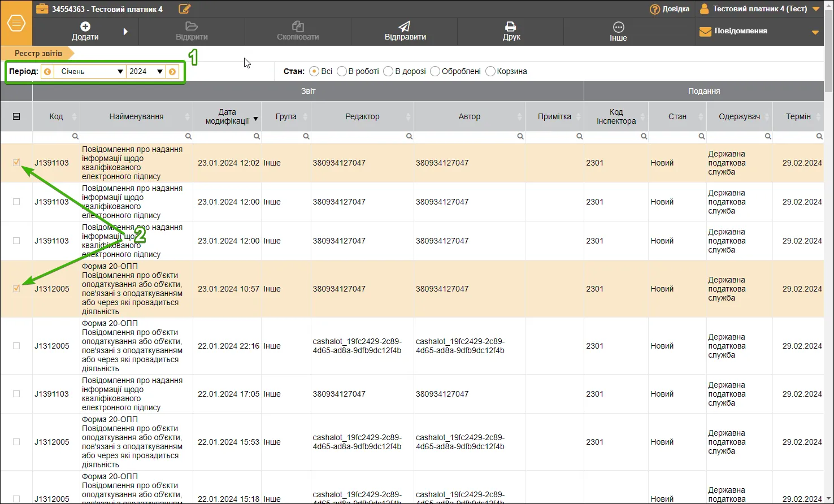The width and height of the screenshot is (834, 504).
Task: Click search icon in Редактор filter
Action: click(x=409, y=137)
